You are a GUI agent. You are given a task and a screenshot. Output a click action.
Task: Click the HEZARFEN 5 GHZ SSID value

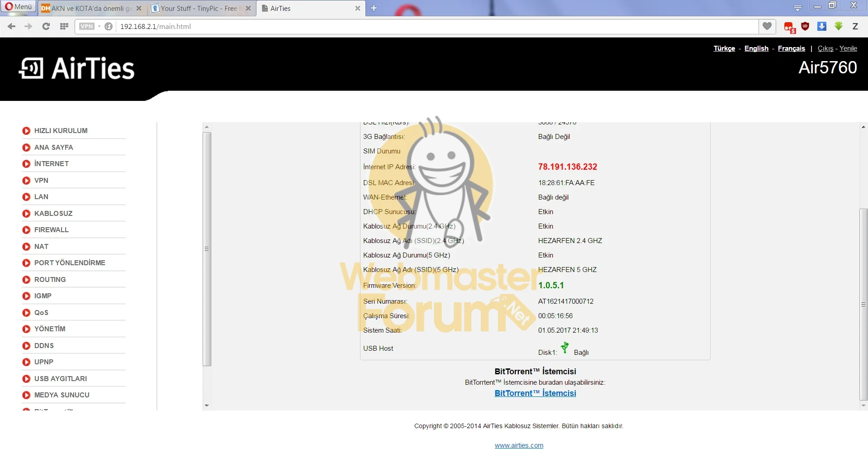tap(567, 270)
